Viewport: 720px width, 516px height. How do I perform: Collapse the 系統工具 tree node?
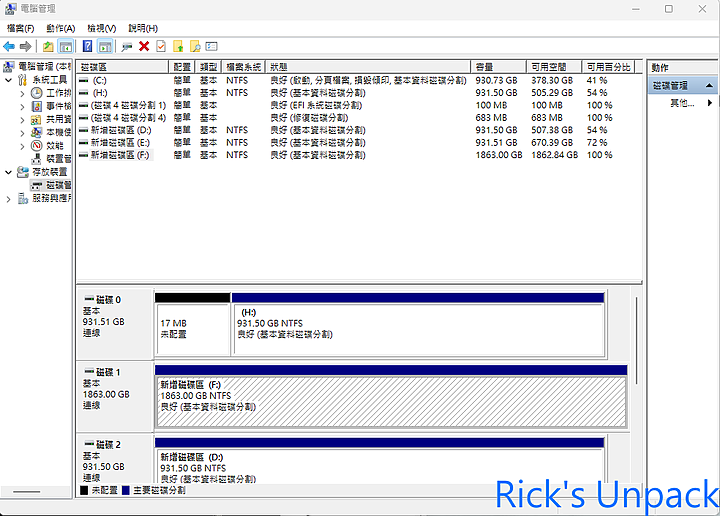point(8,80)
